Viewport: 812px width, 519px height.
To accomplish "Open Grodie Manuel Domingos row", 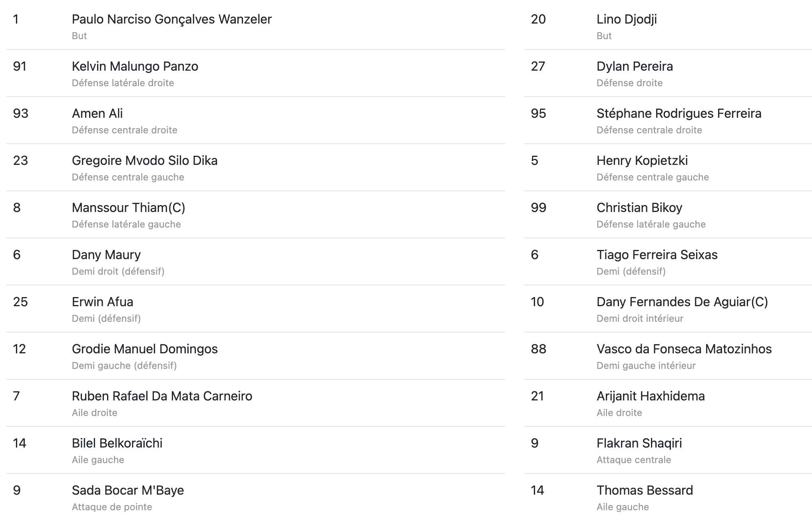I will 256,356.
